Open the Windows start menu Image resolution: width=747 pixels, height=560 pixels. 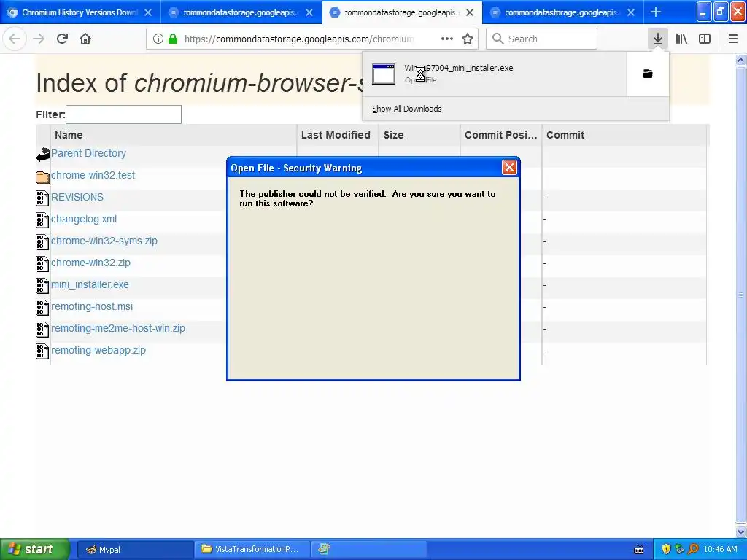click(x=35, y=549)
